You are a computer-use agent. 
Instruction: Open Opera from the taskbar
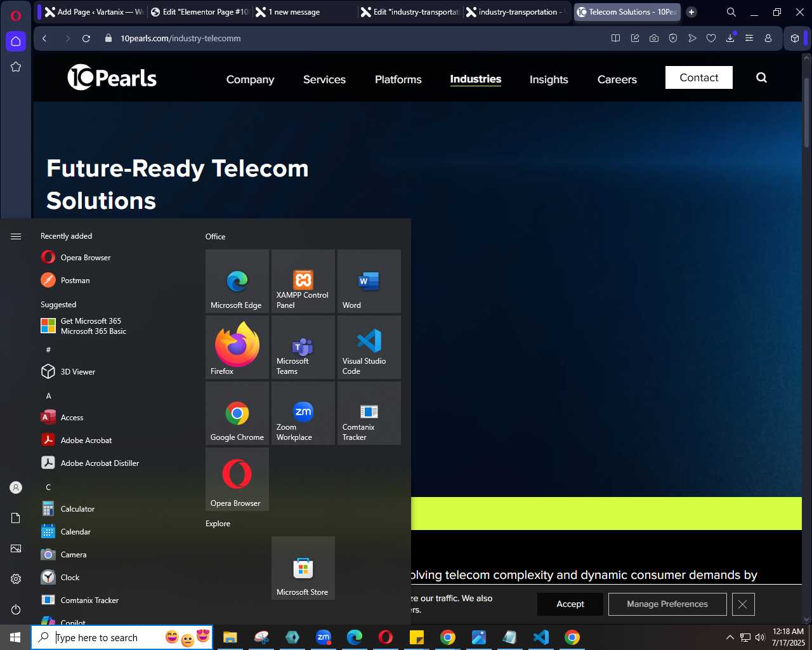click(386, 637)
